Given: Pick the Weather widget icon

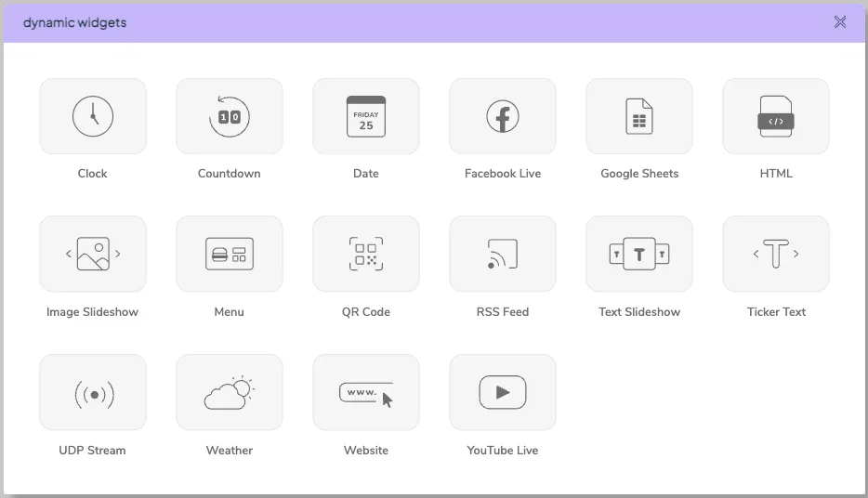Looking at the screenshot, I should 230,392.
